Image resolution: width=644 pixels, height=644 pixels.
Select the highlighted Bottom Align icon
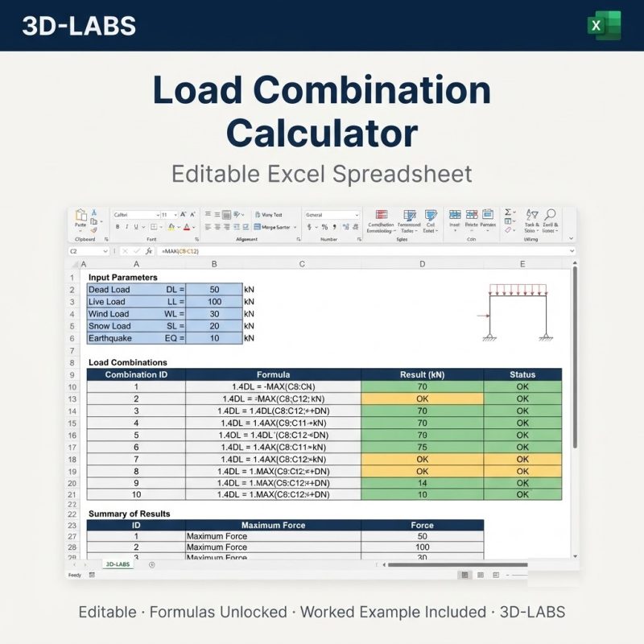point(226,214)
